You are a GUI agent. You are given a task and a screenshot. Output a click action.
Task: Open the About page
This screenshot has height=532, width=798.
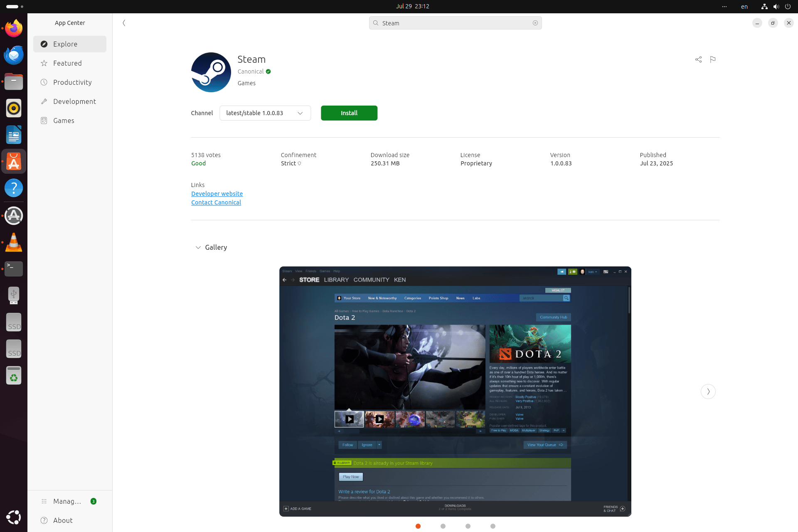(x=70, y=520)
